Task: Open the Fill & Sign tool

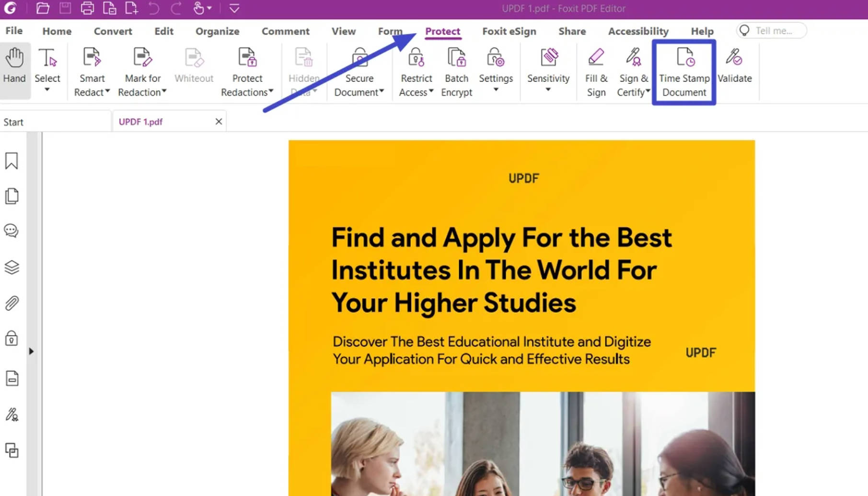Action: tap(596, 72)
